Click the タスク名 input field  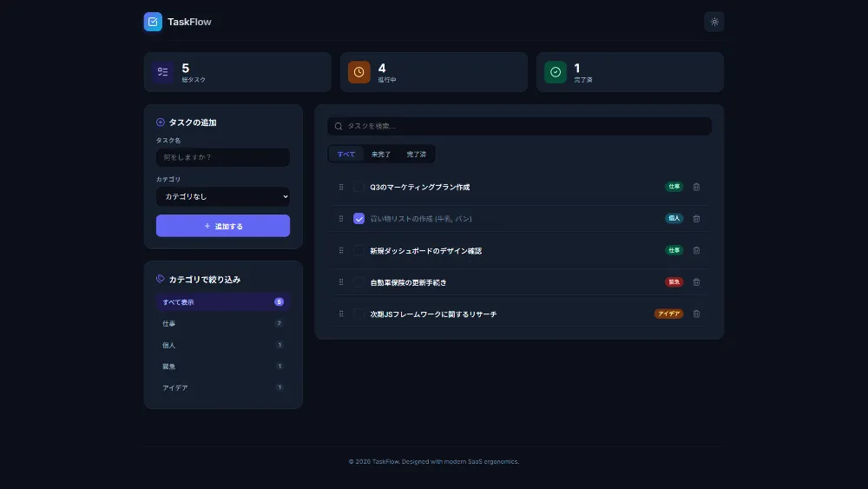click(x=223, y=157)
